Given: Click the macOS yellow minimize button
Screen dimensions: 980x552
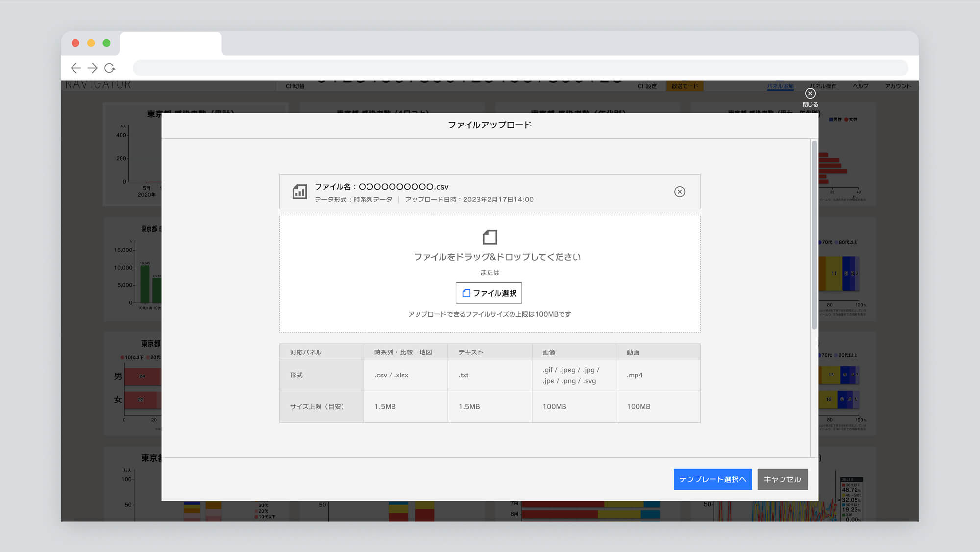Looking at the screenshot, I should point(91,43).
